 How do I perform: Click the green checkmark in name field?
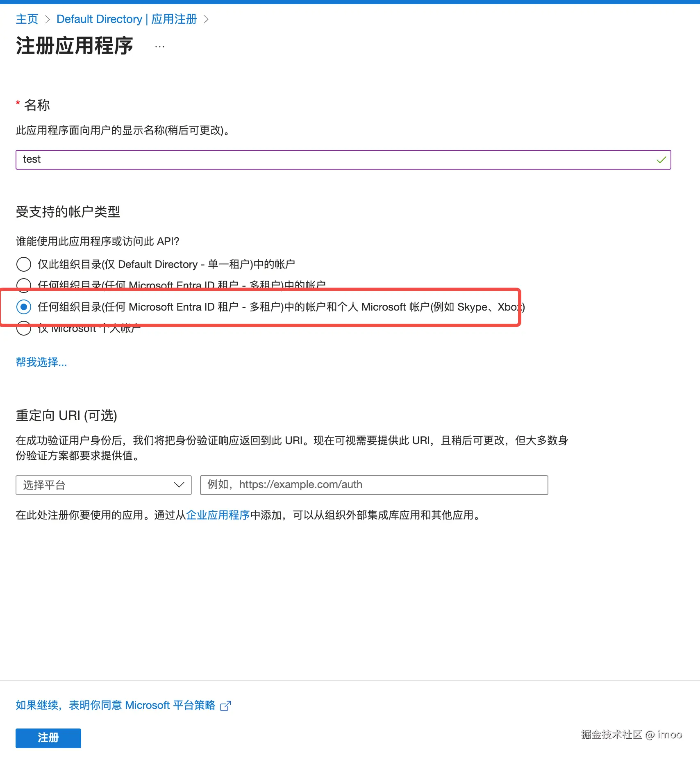pos(661,160)
